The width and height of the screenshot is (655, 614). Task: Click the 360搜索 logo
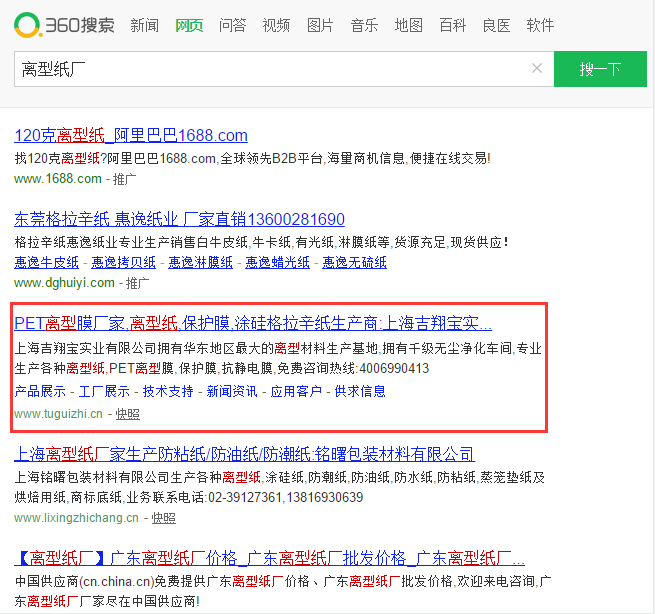pyautogui.click(x=64, y=25)
